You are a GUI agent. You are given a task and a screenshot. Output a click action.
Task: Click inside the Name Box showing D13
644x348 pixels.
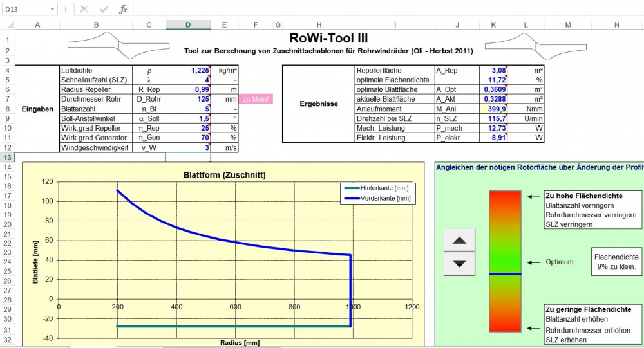pyautogui.click(x=24, y=10)
